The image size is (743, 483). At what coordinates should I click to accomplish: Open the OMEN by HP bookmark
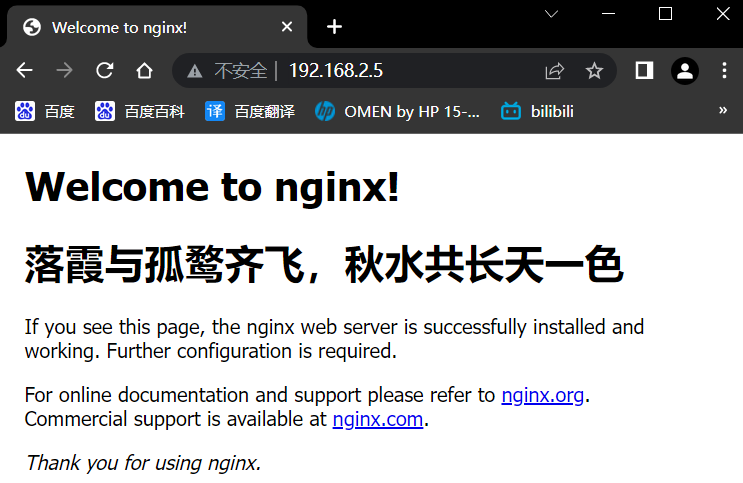click(x=397, y=111)
